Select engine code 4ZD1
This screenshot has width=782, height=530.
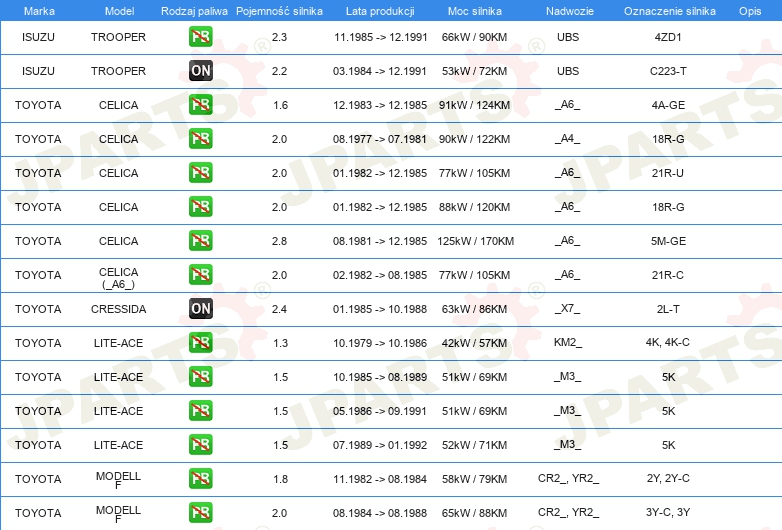click(x=668, y=37)
